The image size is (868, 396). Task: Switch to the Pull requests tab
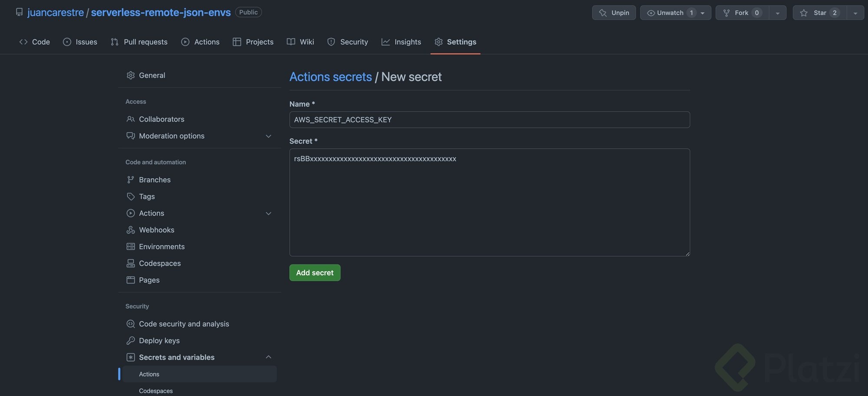pos(139,42)
